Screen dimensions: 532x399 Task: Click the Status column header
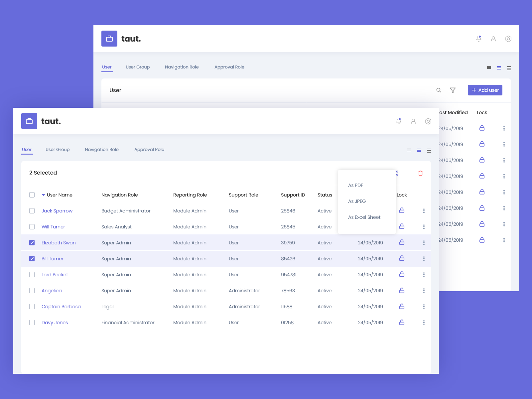pyautogui.click(x=325, y=195)
